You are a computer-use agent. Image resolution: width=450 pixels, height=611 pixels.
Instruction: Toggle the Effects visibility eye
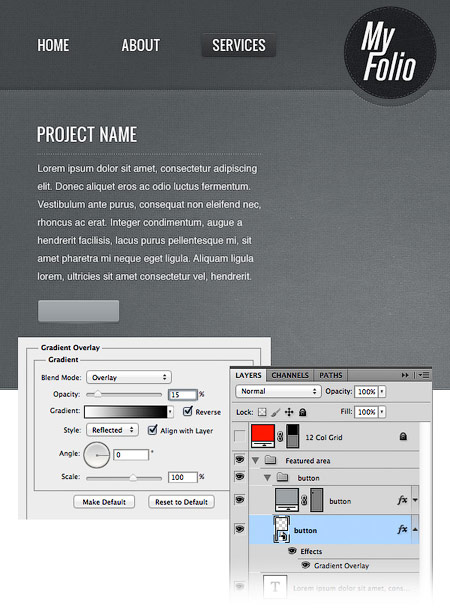(292, 551)
